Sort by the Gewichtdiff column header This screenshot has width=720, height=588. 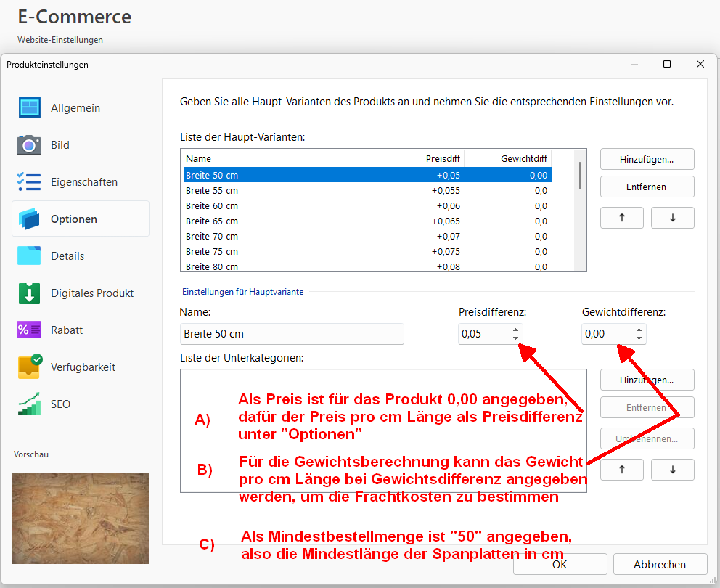[x=508, y=158]
